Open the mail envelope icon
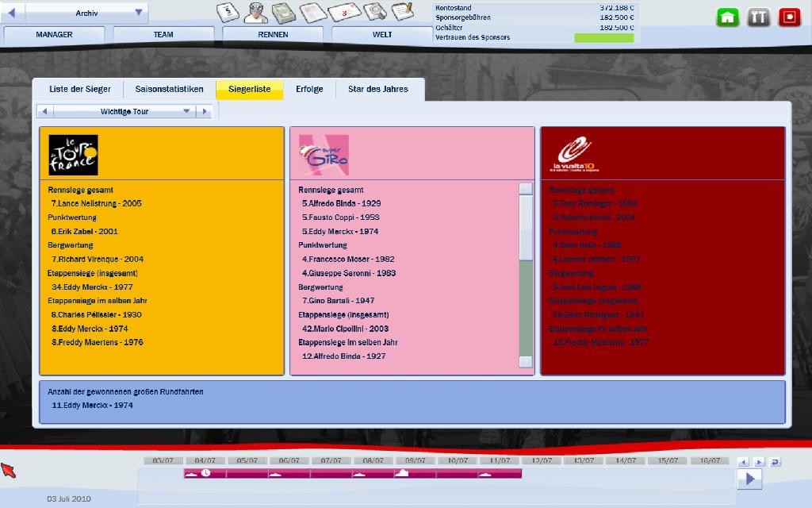The width and height of the screenshot is (812, 508). point(344,12)
